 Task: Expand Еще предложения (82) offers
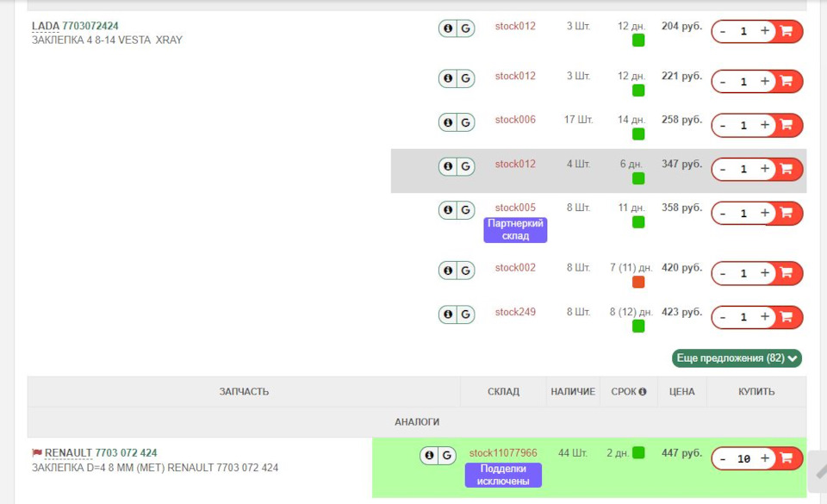[x=737, y=358]
